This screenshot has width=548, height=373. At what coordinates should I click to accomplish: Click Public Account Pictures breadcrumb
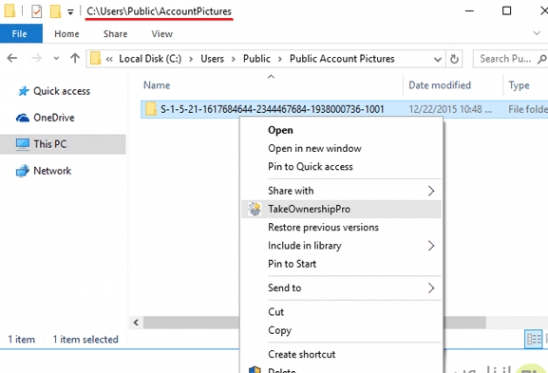click(342, 59)
